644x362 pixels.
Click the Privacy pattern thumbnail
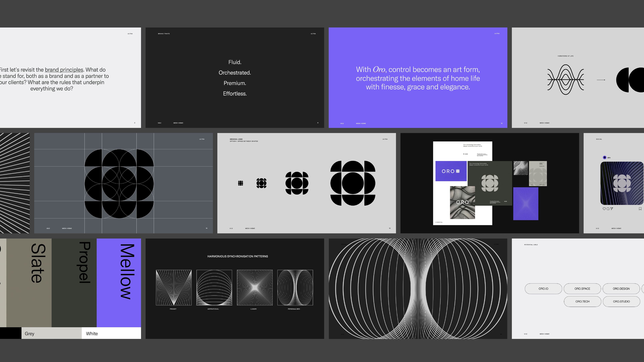coord(174,288)
